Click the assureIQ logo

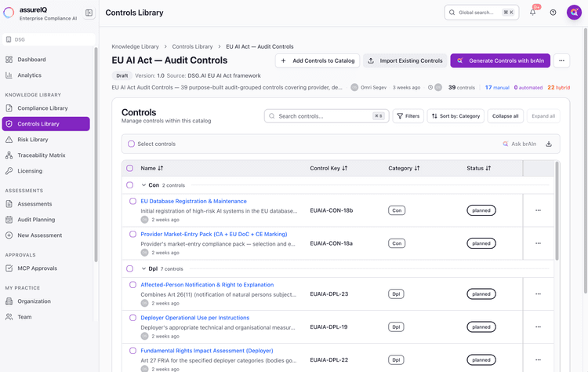(x=9, y=13)
